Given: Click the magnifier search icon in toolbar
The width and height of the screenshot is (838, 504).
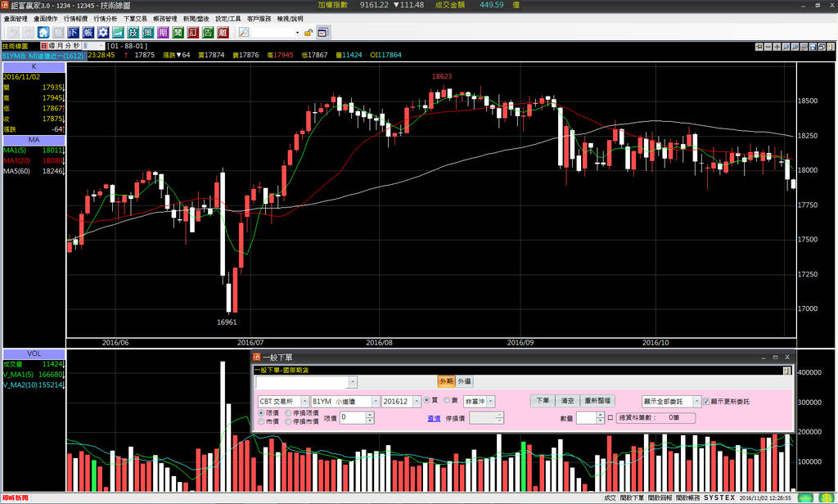Looking at the screenshot, I should coord(244,33).
